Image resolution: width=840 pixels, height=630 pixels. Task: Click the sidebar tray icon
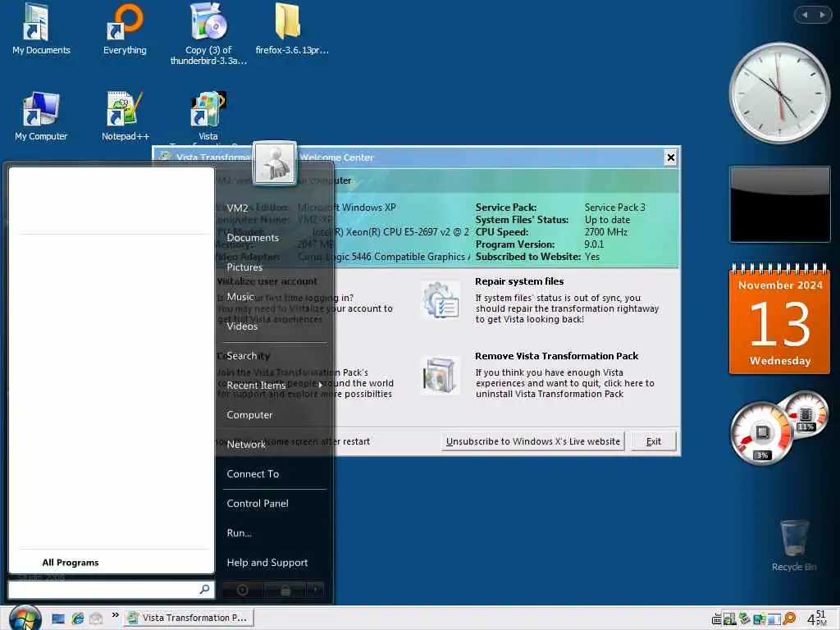point(773,619)
